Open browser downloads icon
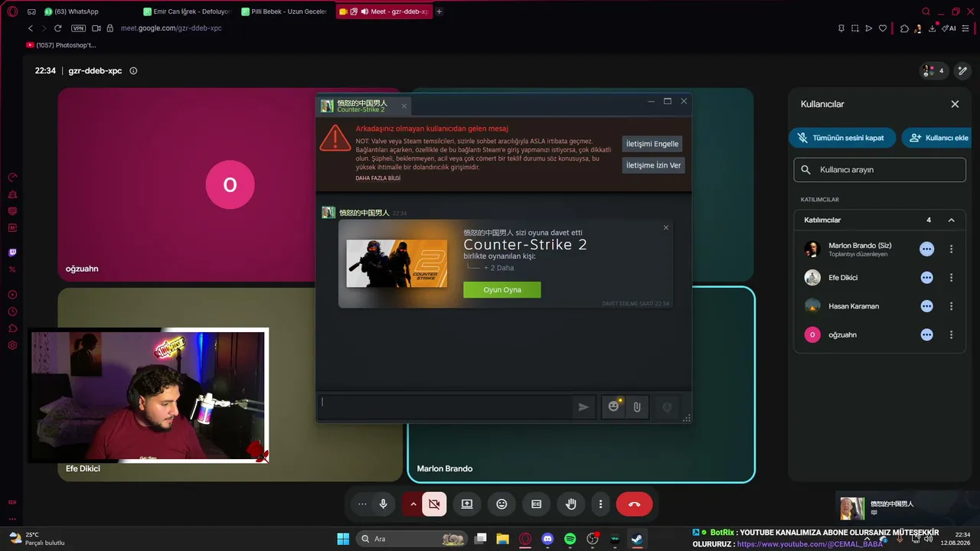This screenshot has width=980, height=551. click(x=933, y=28)
